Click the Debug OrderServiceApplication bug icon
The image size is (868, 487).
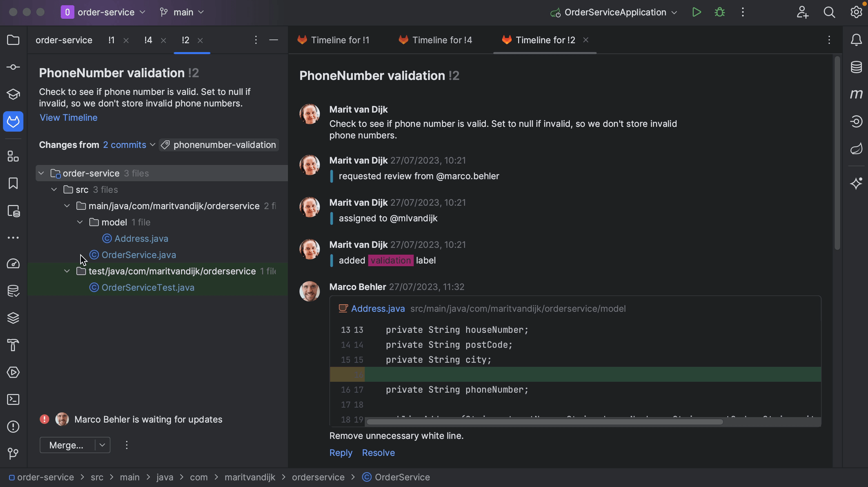click(720, 12)
